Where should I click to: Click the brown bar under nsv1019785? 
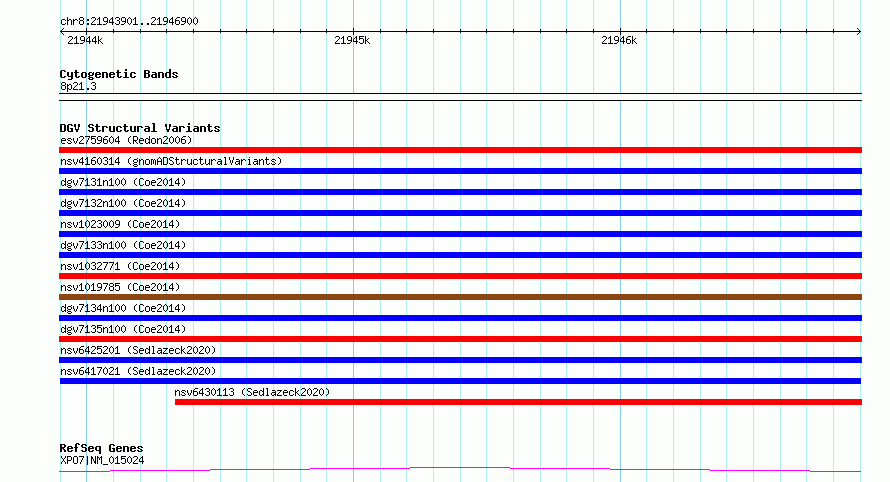(x=460, y=297)
